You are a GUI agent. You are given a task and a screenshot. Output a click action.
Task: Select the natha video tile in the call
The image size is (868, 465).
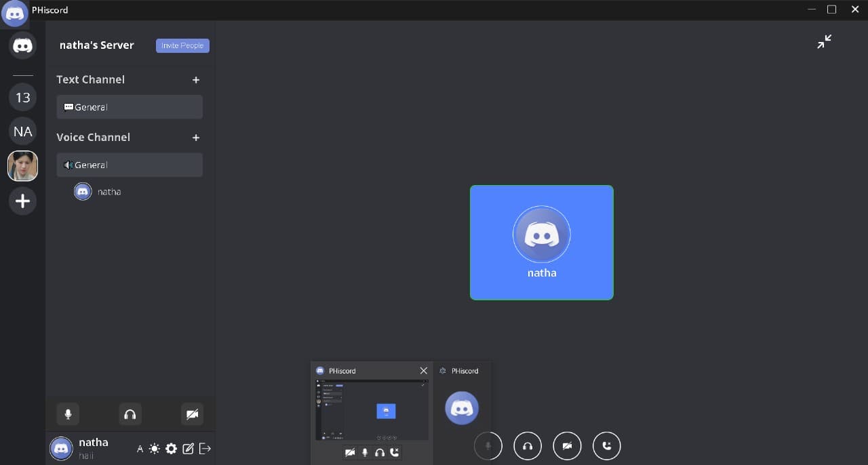tap(541, 243)
